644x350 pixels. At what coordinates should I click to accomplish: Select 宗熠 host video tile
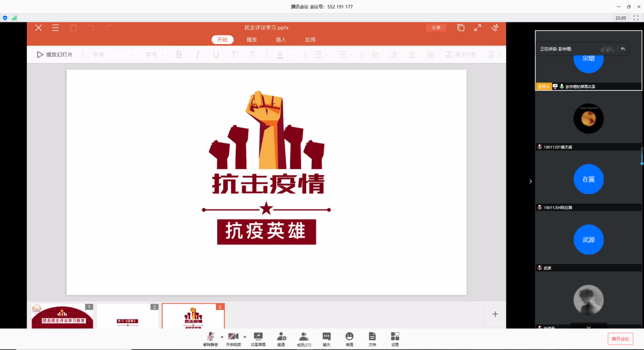588,60
